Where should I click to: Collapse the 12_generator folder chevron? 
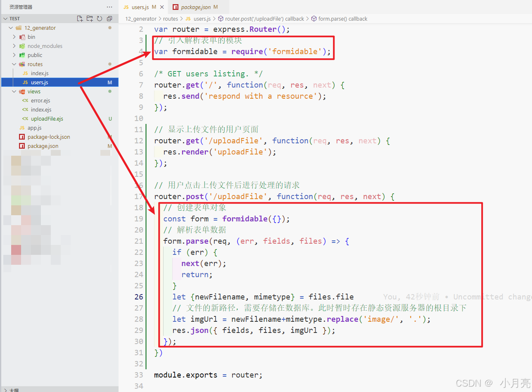coord(11,28)
